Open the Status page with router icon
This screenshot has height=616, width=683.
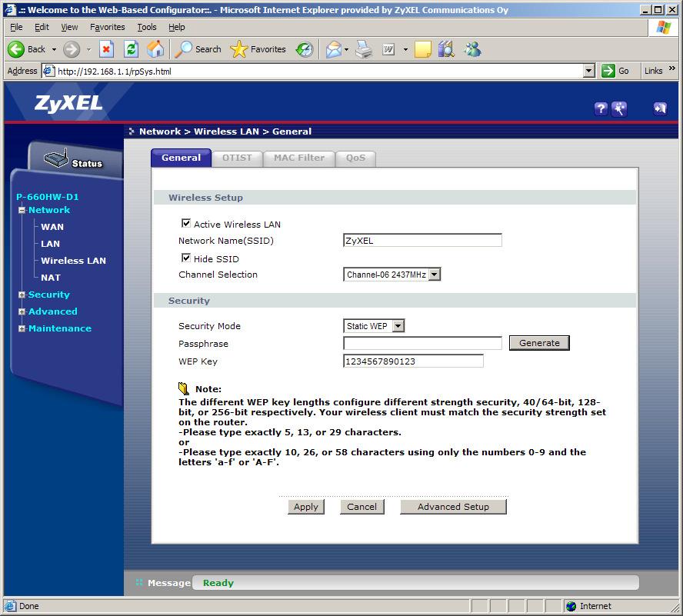(x=73, y=160)
